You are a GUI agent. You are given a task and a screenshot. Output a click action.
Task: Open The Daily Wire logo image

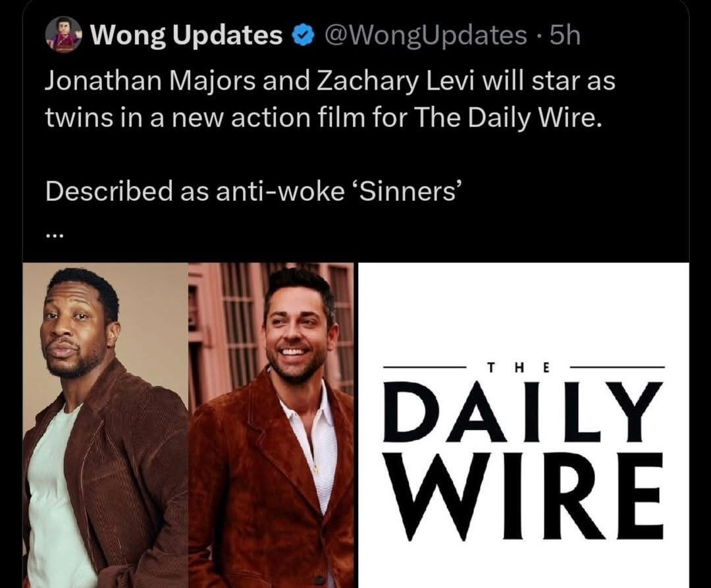pyautogui.click(x=524, y=425)
